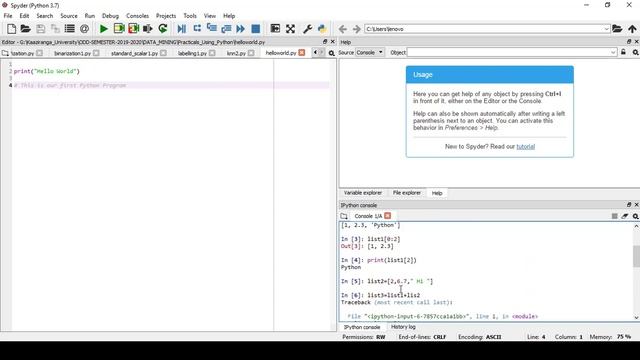Click the debug Step return icon
The width and height of the screenshot is (640, 360).
click(226, 29)
